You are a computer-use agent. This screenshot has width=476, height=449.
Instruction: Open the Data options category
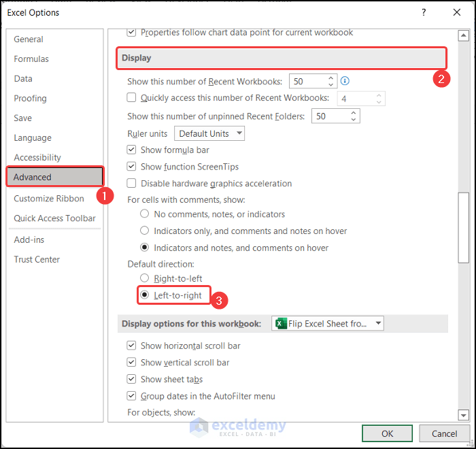coord(23,79)
